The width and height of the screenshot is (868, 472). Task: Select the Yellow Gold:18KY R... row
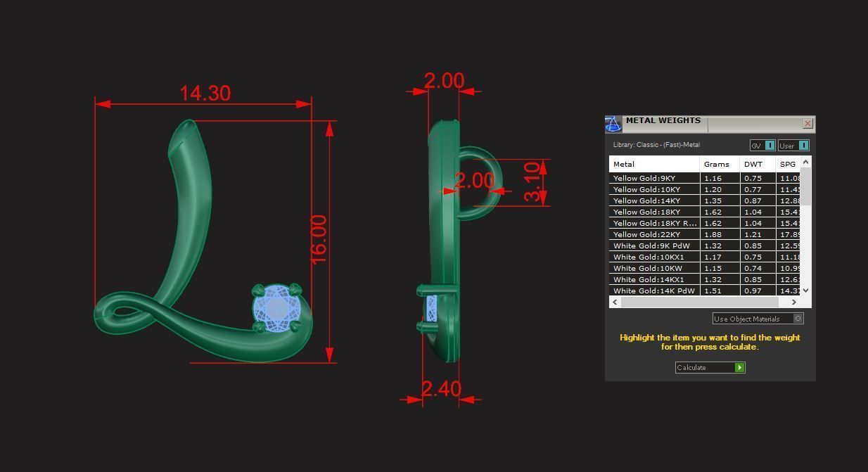coord(705,223)
